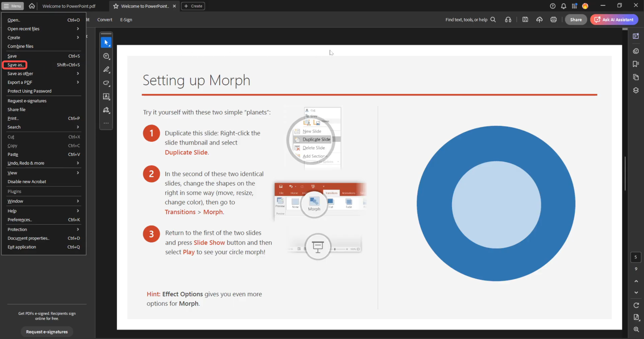Screen dimensions: 644x339
Task: Click the floppy-disk save icon in toolbar
Action: click(x=525, y=20)
